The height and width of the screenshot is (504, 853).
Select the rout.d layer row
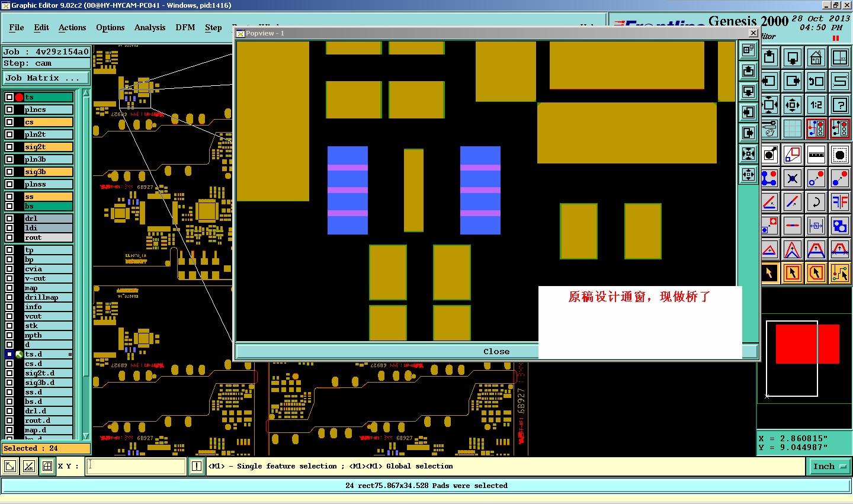pyautogui.click(x=49, y=420)
